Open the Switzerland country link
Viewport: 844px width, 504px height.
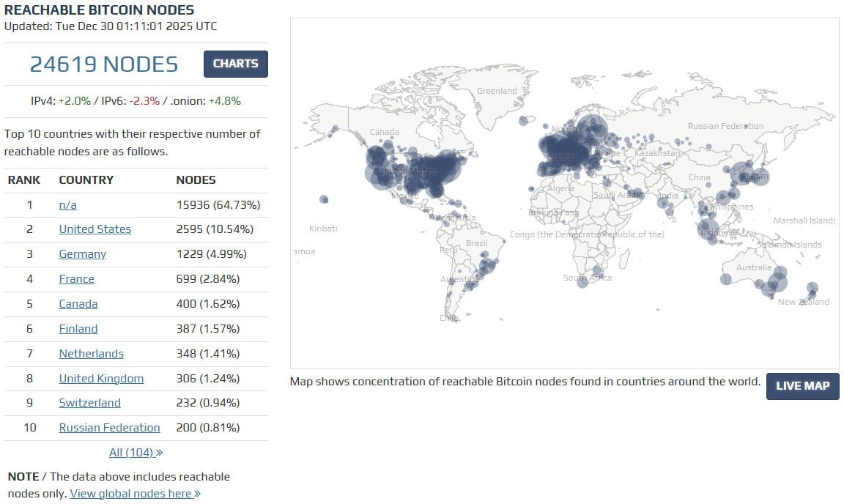pos(89,403)
